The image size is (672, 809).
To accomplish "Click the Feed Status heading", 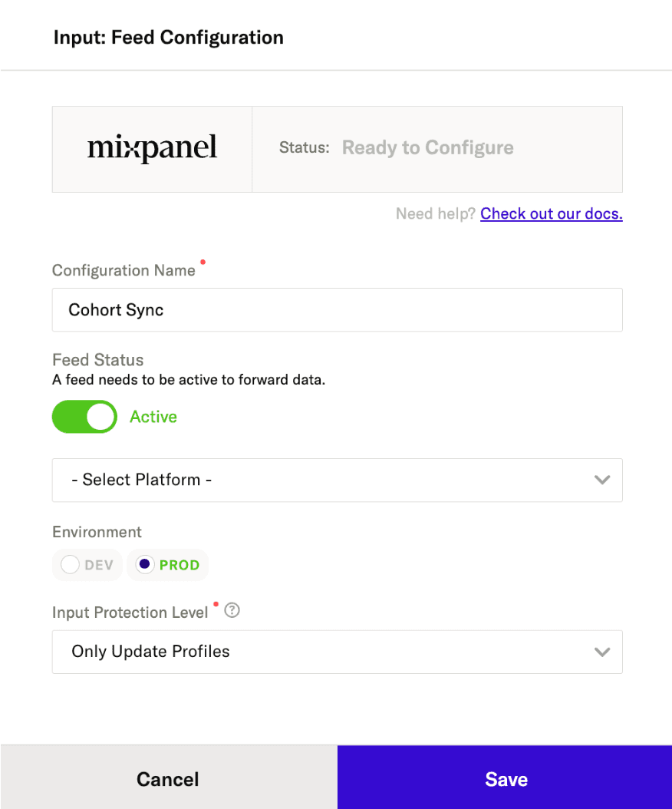I will 97,360.
